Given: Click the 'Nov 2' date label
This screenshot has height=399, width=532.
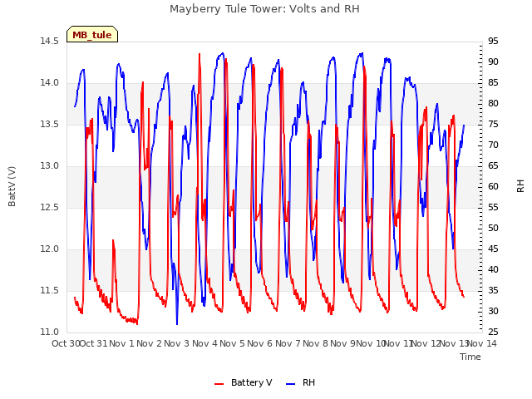Looking at the screenshot, I should tap(150, 343).
